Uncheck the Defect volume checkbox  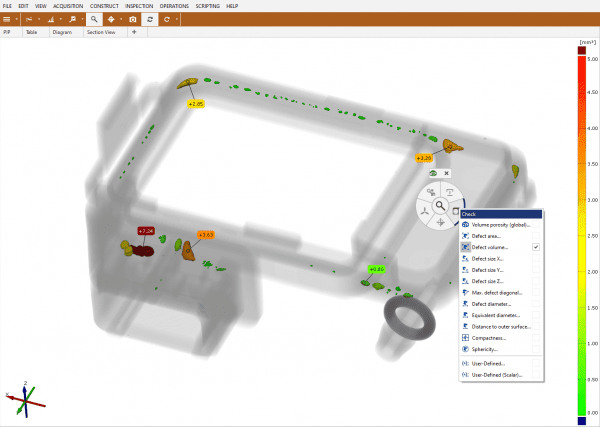click(x=536, y=246)
